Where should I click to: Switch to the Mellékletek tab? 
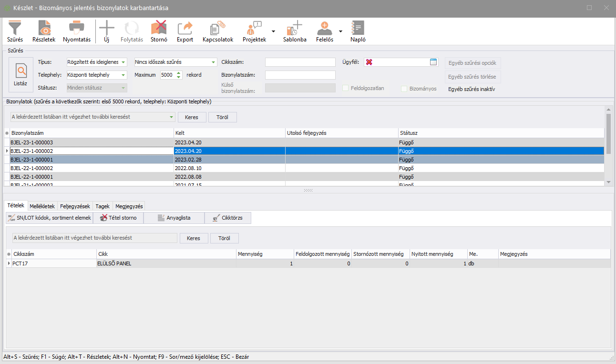coord(42,206)
